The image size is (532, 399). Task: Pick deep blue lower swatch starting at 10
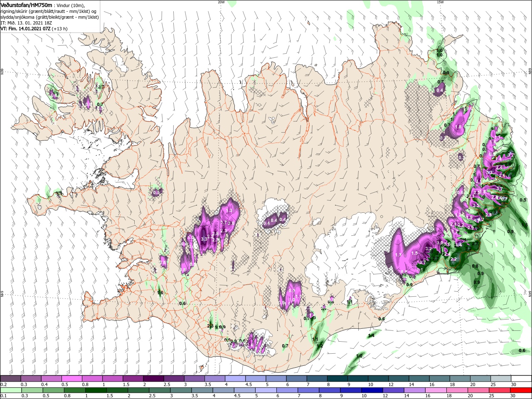tap(372, 390)
